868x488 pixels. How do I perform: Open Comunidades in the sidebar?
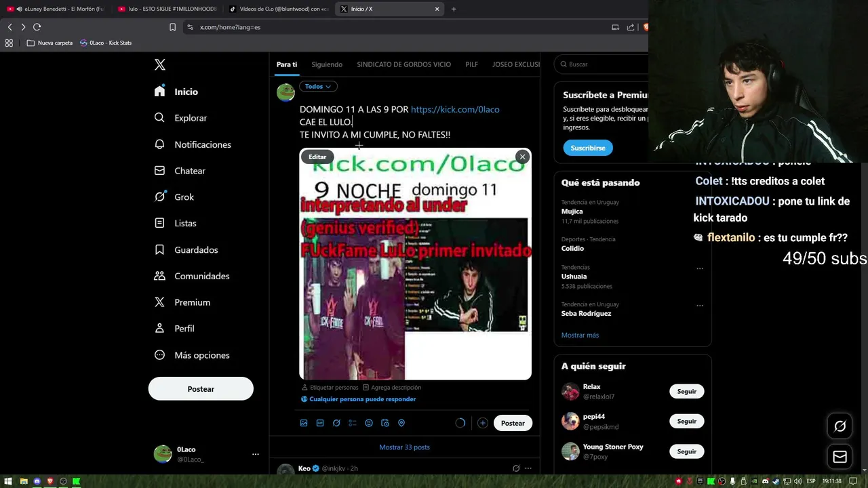point(192,276)
